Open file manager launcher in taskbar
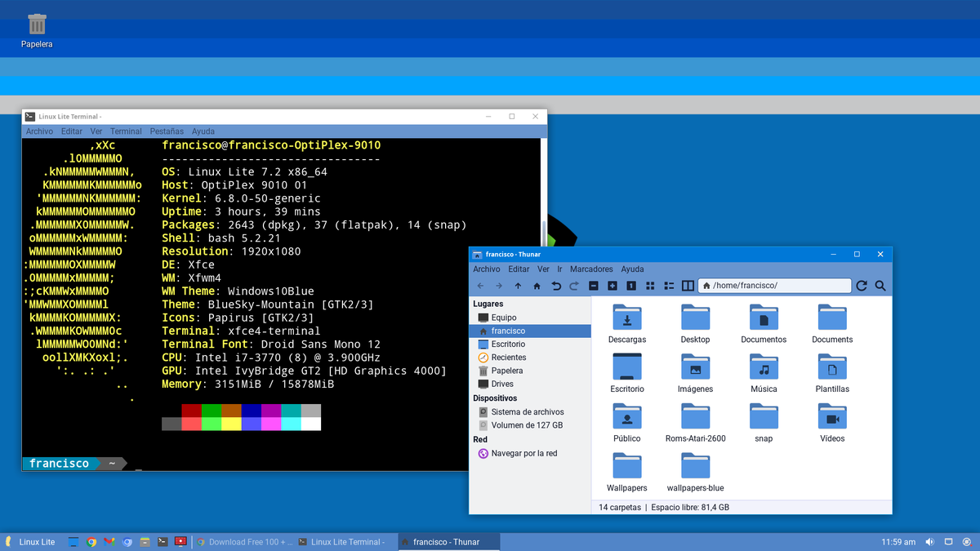Viewport: 980px width, 551px height. point(145,542)
